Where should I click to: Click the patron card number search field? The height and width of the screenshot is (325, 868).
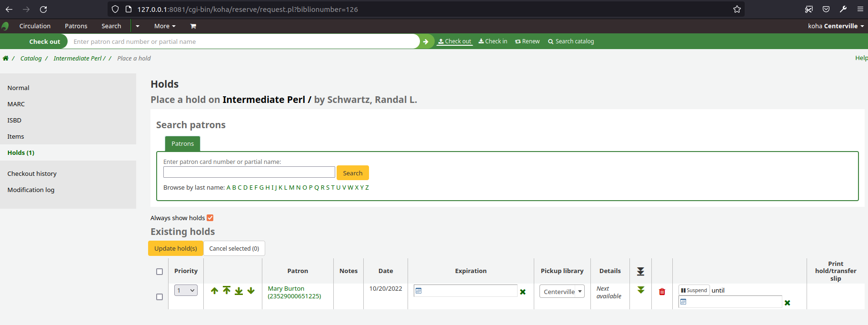pos(249,172)
